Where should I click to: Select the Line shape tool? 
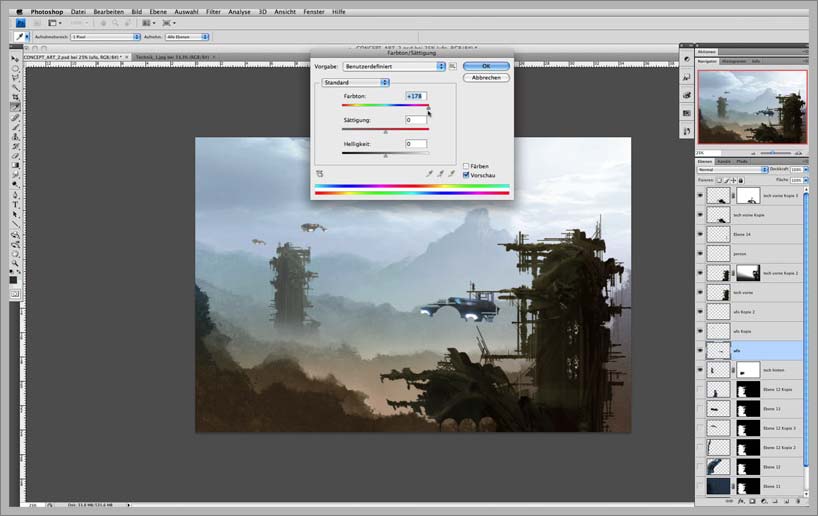pos(15,225)
